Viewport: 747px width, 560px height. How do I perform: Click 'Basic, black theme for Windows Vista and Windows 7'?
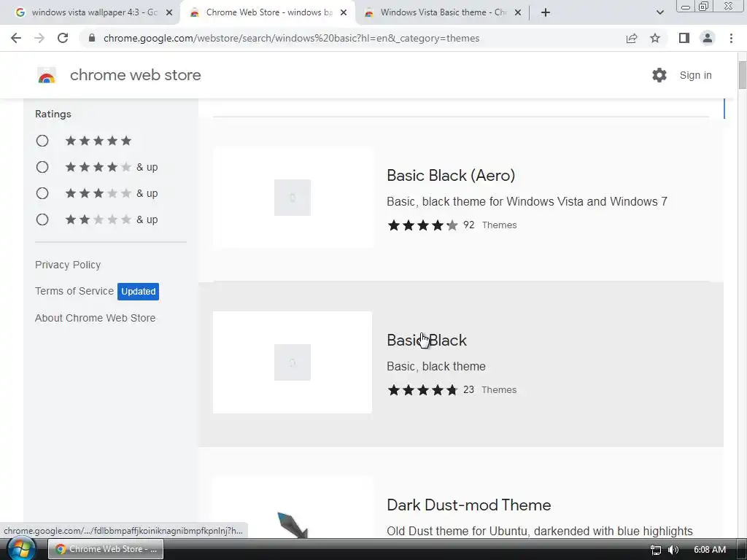click(x=527, y=201)
